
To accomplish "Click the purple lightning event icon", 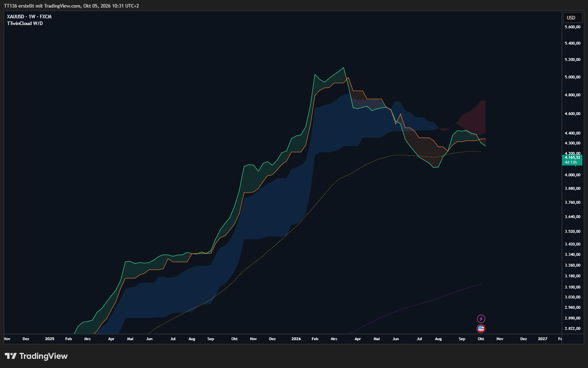I will (x=481, y=319).
